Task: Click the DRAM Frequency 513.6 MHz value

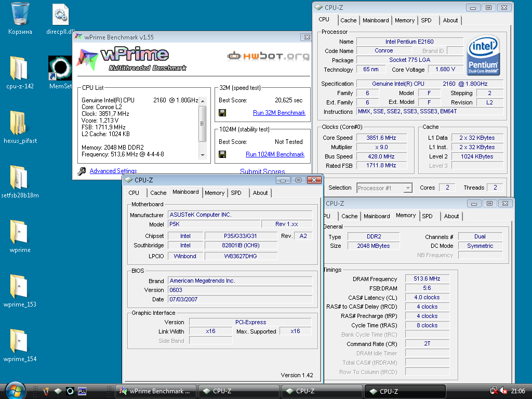Action: pyautogui.click(x=427, y=278)
